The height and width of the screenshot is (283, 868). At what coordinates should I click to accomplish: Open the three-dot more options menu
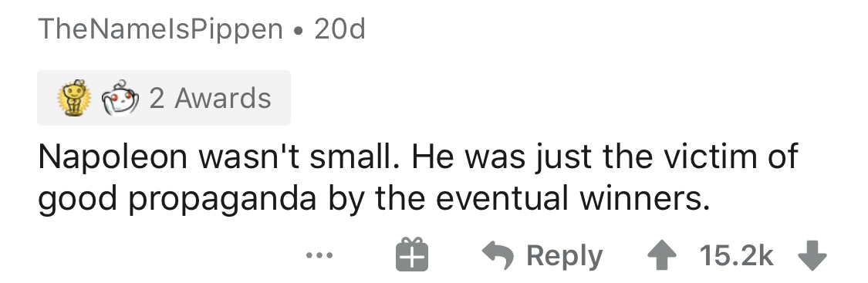coord(320,255)
